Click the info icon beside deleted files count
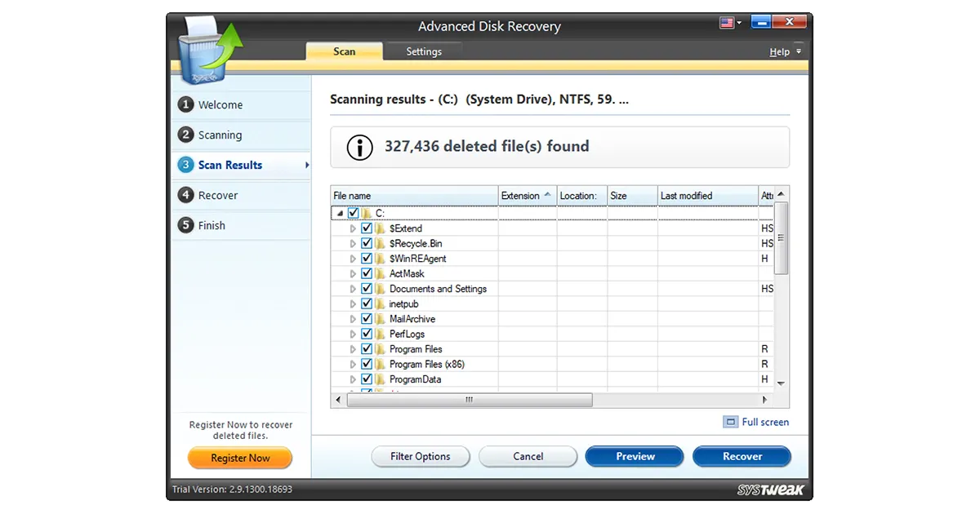 359,147
